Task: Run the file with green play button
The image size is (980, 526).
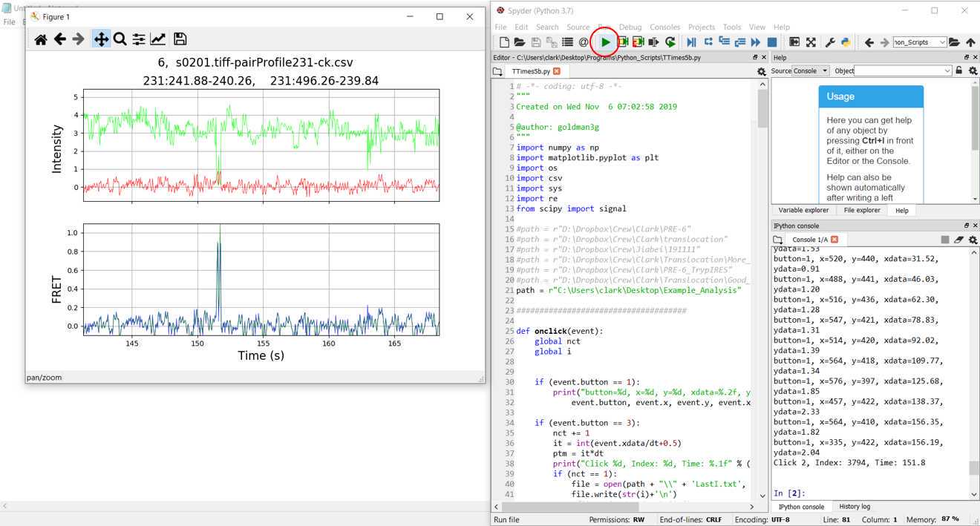Action: tap(606, 42)
